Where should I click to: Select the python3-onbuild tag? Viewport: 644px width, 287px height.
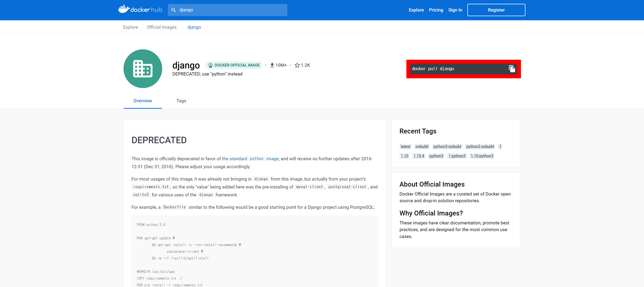click(447, 146)
